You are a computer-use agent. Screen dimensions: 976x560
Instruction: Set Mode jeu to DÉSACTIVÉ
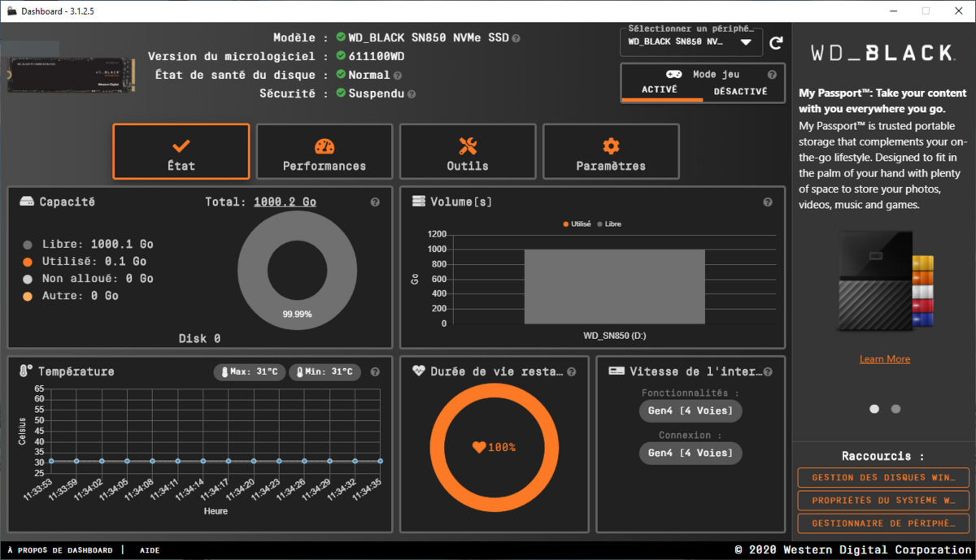740,91
